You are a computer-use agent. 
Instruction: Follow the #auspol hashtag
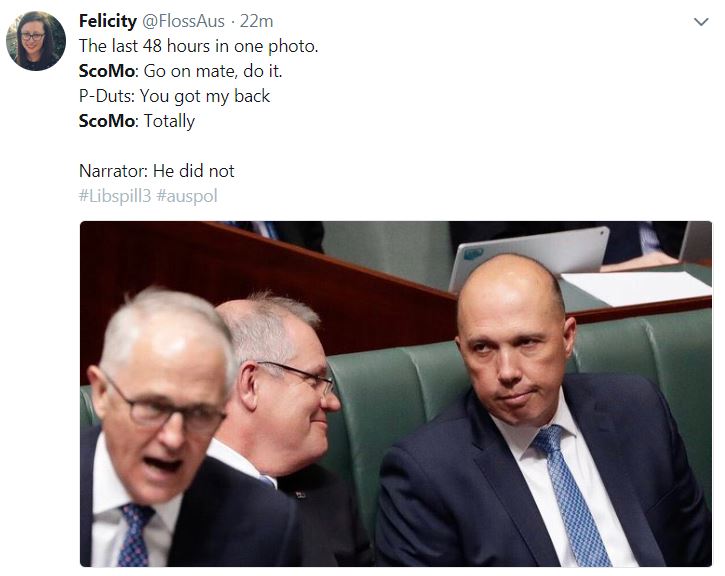(187, 196)
